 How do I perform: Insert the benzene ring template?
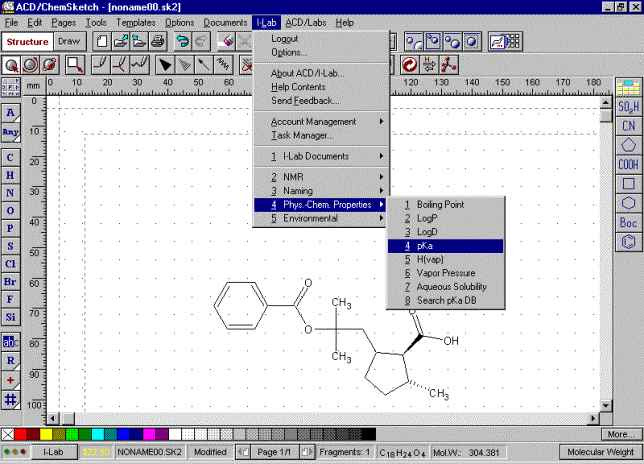628,242
